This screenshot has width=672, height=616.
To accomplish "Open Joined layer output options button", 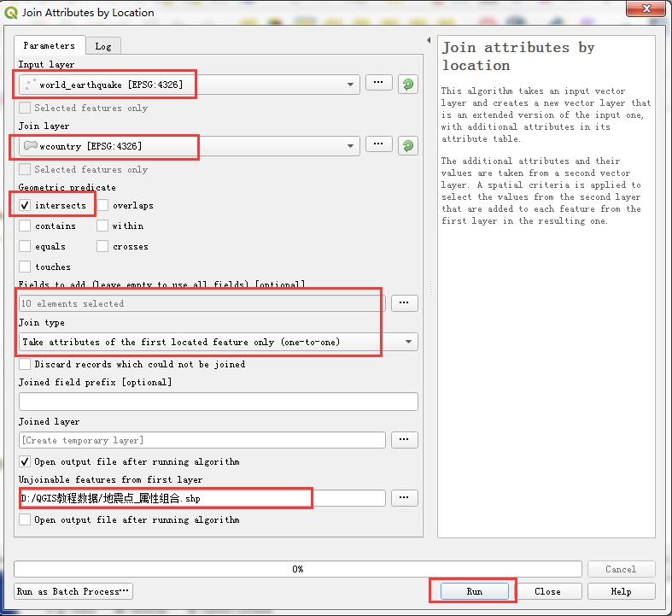I will click(x=404, y=439).
